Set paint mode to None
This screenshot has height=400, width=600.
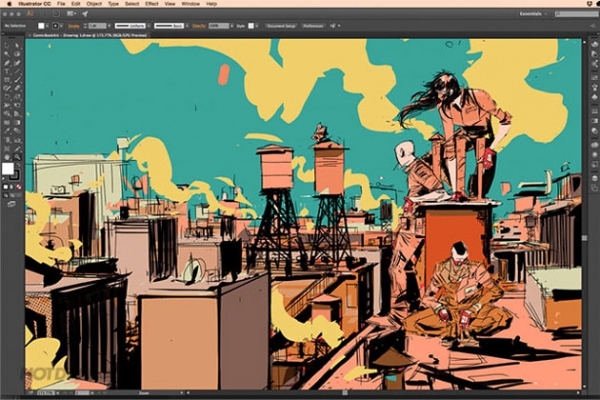tap(18, 187)
